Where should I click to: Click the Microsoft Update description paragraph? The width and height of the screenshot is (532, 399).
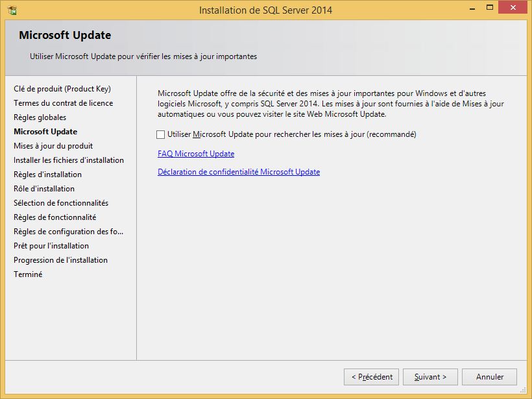pos(330,104)
